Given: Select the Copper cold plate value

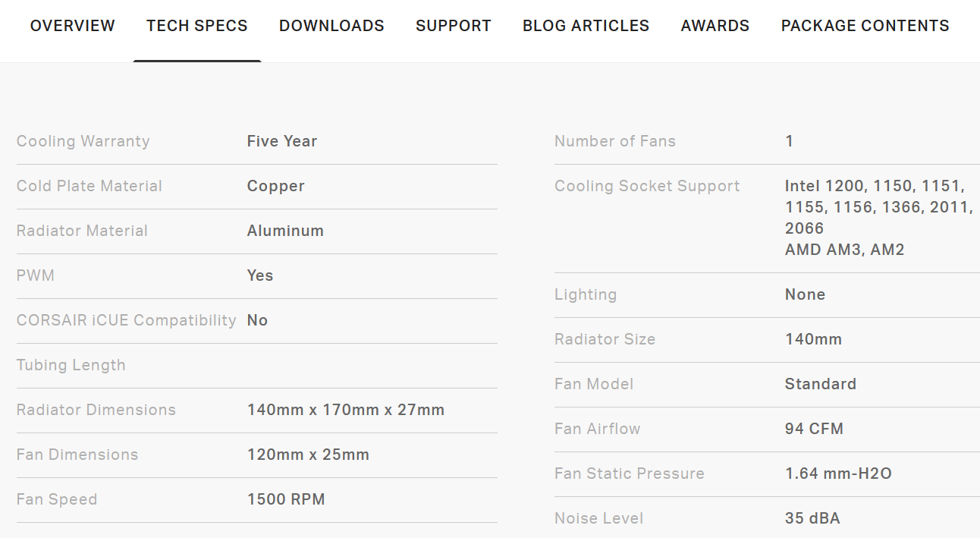Looking at the screenshot, I should [x=276, y=186].
